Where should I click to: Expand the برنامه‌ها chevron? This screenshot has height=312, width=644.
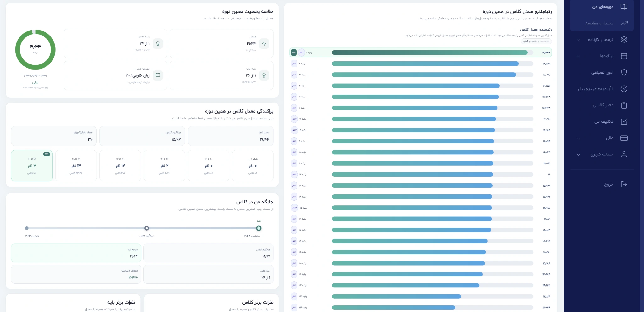point(578,56)
